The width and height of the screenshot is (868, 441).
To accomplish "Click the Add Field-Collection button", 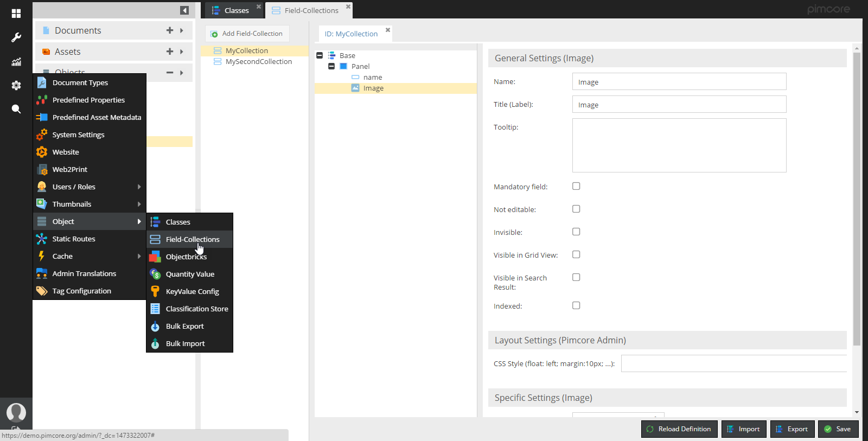I will click(247, 34).
